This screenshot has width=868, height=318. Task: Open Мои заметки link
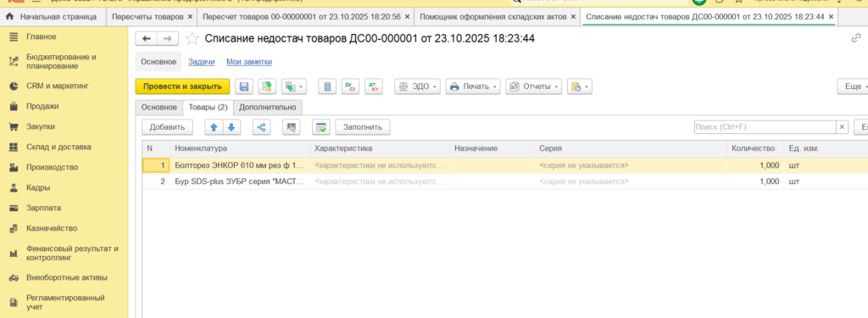[249, 62]
